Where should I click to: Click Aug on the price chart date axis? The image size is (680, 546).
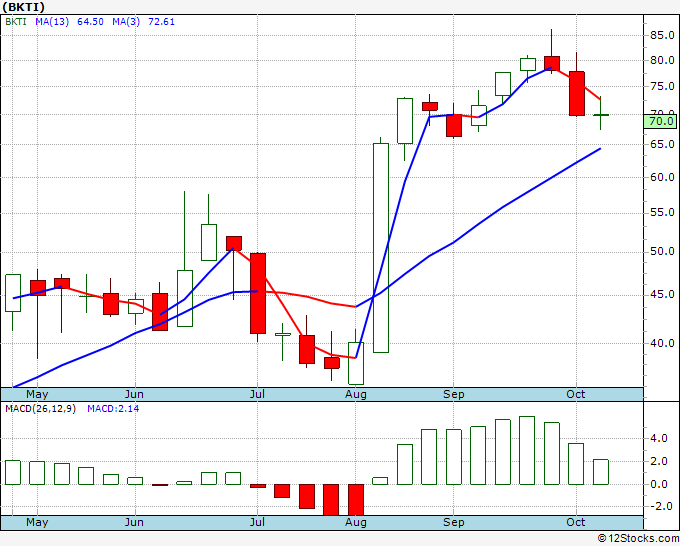coord(356,394)
